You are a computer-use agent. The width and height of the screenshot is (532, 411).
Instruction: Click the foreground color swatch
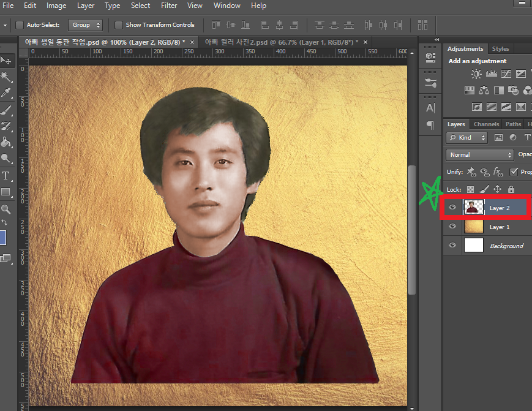[x=2, y=238]
